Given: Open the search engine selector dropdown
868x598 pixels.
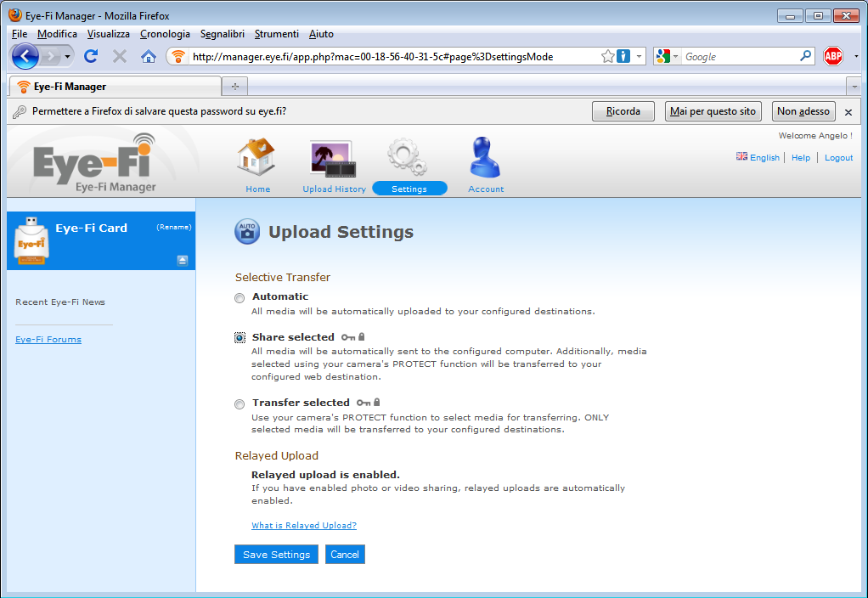Looking at the screenshot, I should [675, 56].
